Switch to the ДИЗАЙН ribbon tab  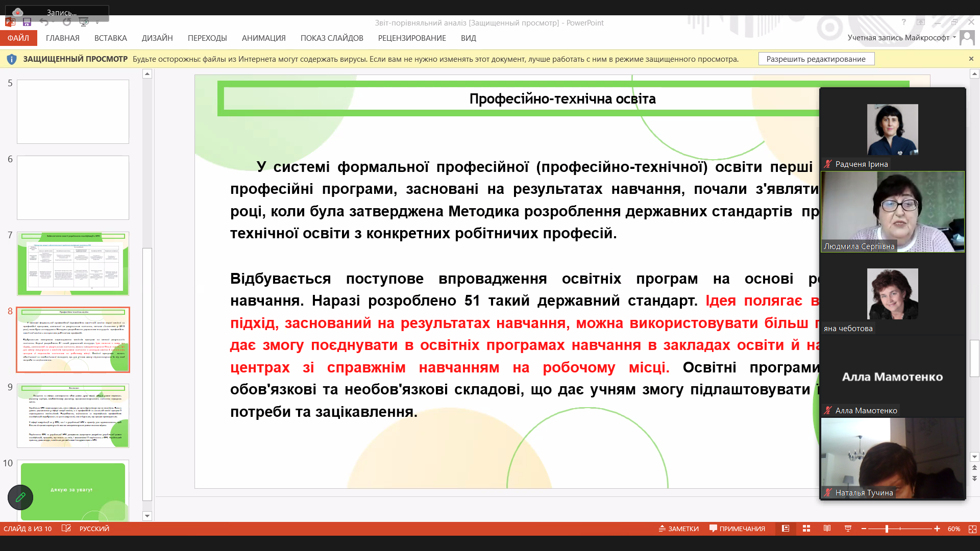(157, 38)
